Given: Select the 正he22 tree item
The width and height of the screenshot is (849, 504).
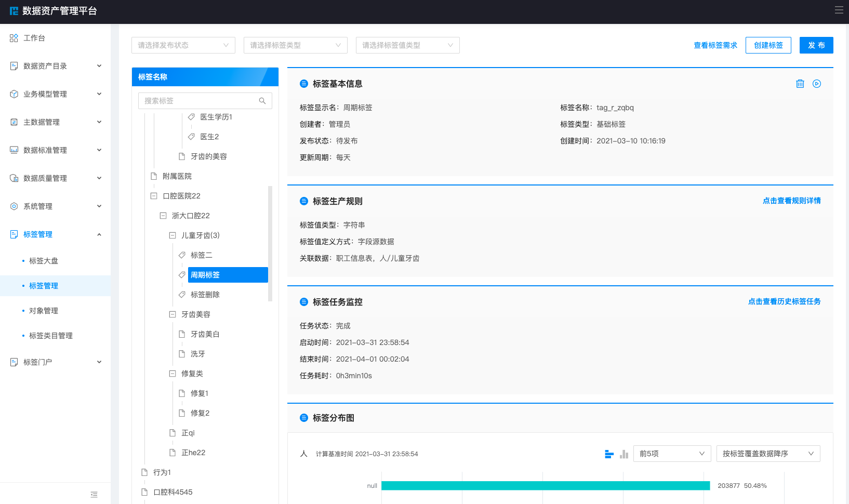Looking at the screenshot, I should click(x=193, y=453).
